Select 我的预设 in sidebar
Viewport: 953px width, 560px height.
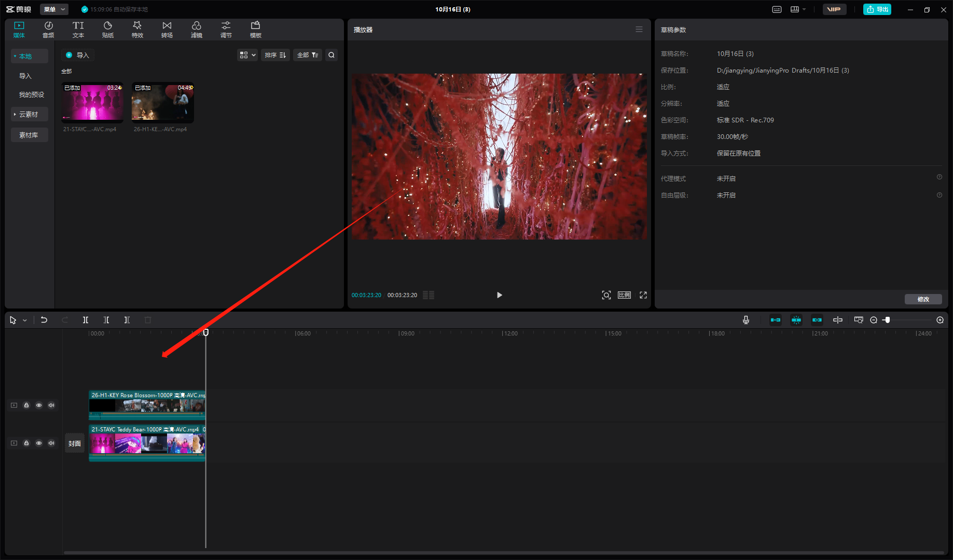[x=32, y=94]
